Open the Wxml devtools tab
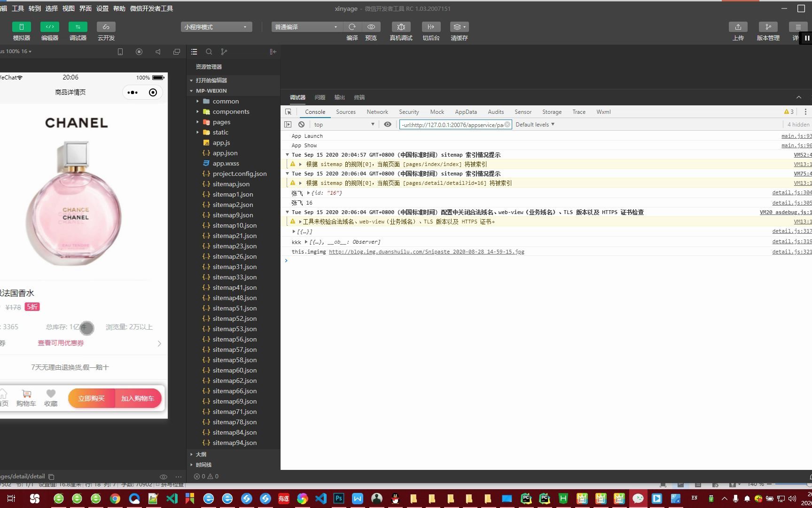 pyautogui.click(x=603, y=112)
